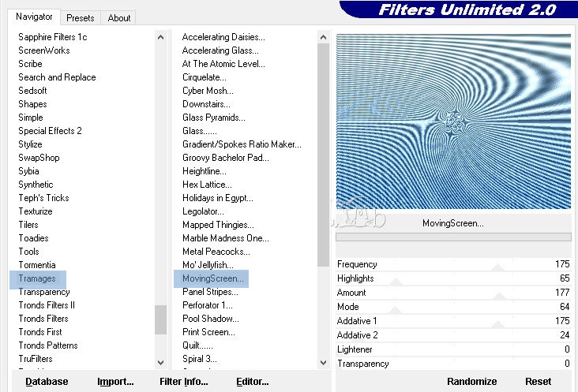This screenshot has width=578, height=392.
Task: Select Toadies category
Action: coord(33,238)
